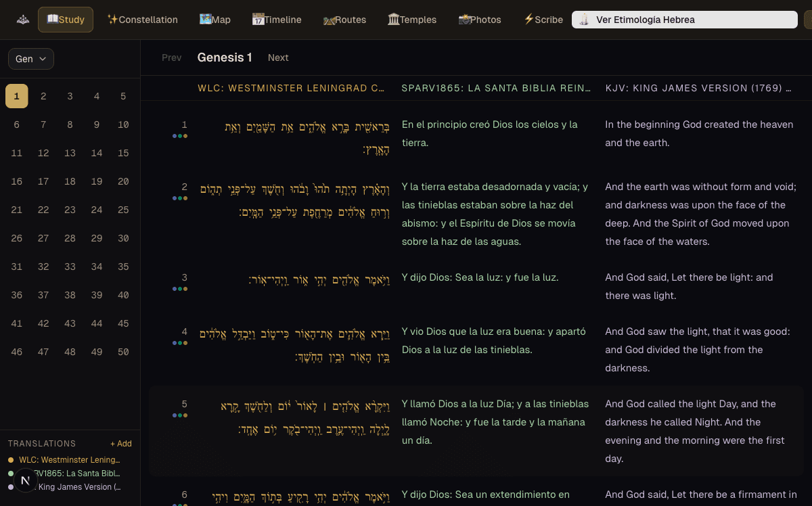Viewport: 812px width, 506px height.
Task: Jump to chapter 25
Action: (x=123, y=210)
